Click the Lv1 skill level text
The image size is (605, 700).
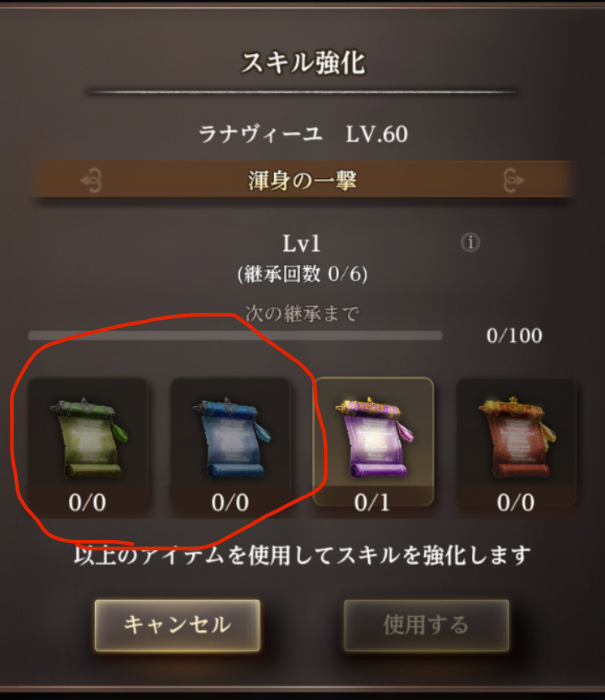click(301, 244)
